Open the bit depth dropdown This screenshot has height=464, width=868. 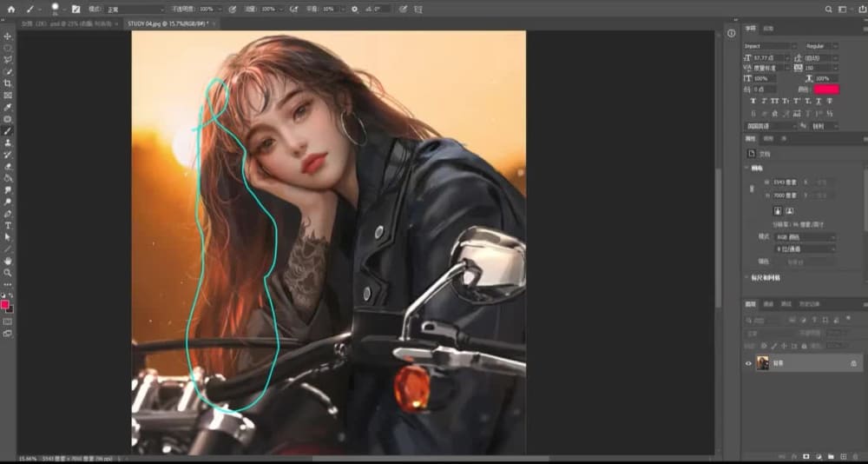click(805, 249)
